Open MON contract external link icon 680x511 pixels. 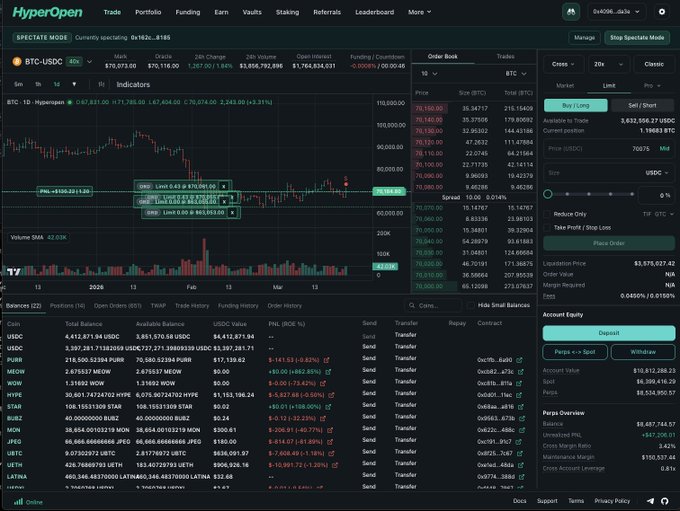pyautogui.click(x=522, y=430)
